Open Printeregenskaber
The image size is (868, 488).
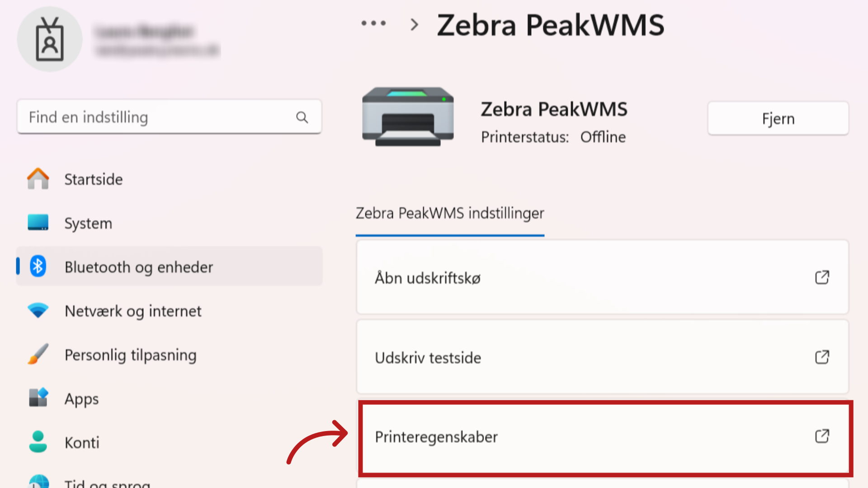pyautogui.click(x=606, y=438)
